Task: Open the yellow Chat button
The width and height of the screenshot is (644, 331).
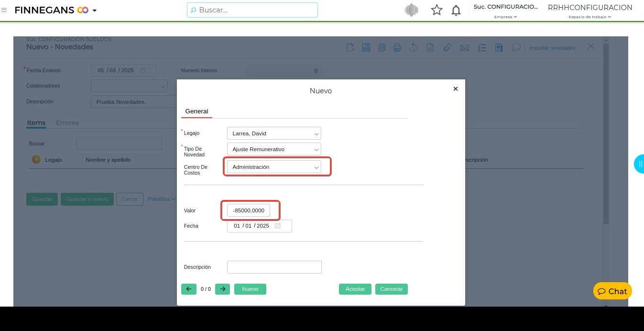Action: coord(612,291)
